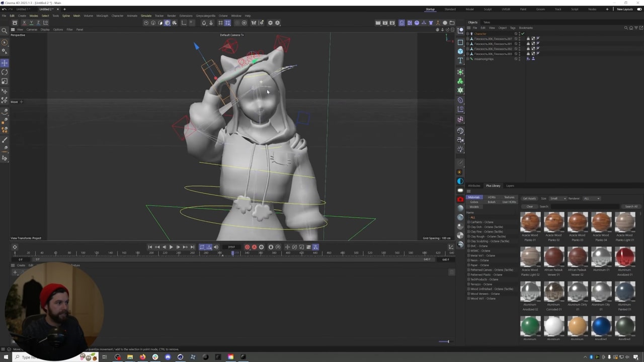Select the HDRIs category button
This screenshot has width=644, height=362.
point(492,197)
